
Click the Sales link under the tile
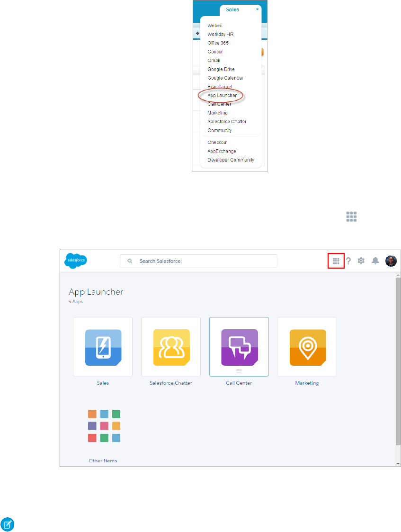click(103, 383)
